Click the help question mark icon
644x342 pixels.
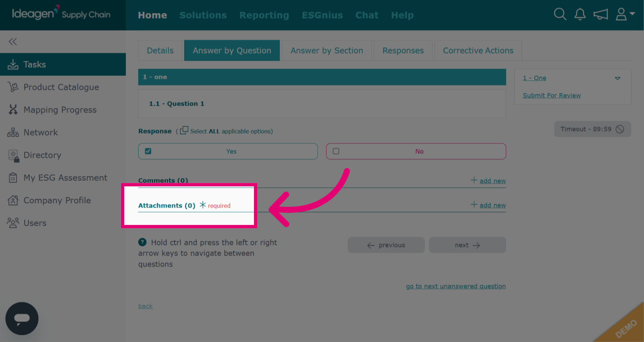tap(142, 242)
